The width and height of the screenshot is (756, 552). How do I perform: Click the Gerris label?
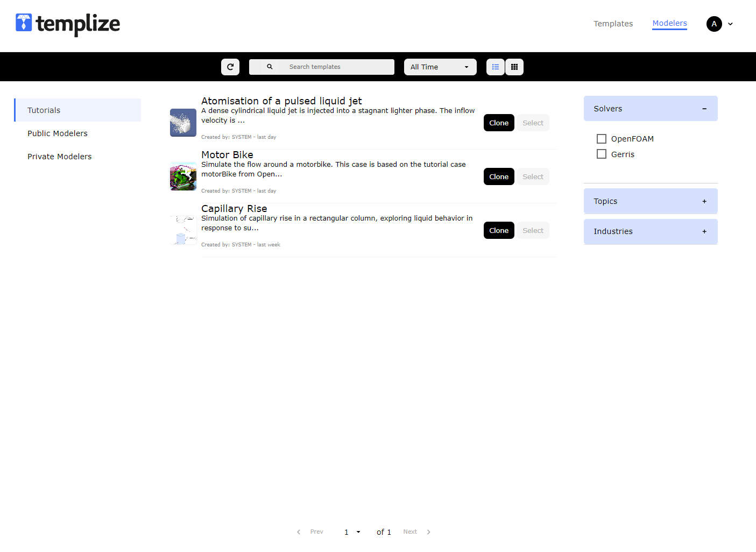(623, 154)
